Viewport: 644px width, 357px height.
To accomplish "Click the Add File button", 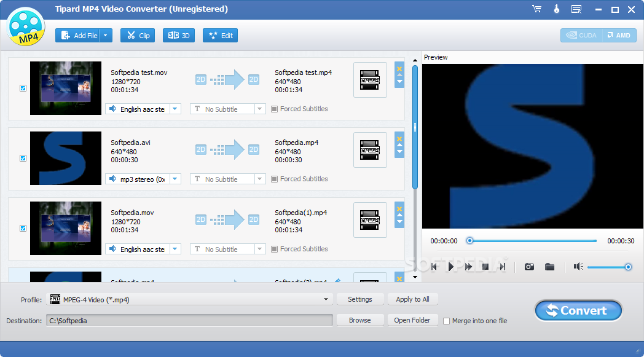I will pyautogui.click(x=79, y=35).
